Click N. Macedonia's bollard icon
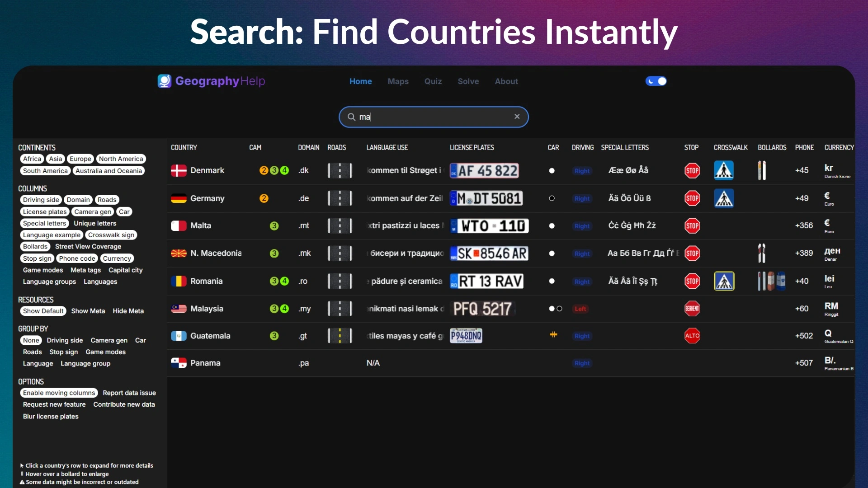The image size is (868, 488). (762, 253)
